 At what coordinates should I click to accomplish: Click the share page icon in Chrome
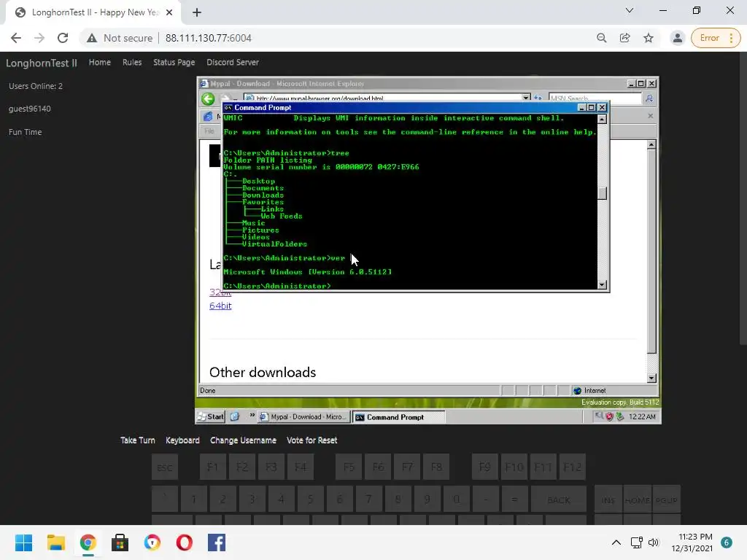(x=624, y=38)
